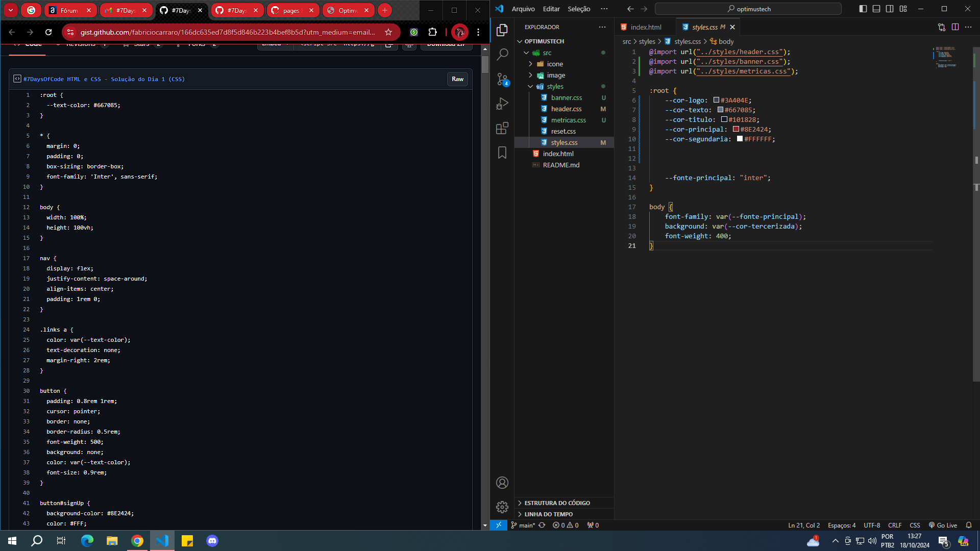Screen dimensions: 980x551
Task: Open Search view in VS Code activity bar
Action: pyautogui.click(x=502, y=54)
